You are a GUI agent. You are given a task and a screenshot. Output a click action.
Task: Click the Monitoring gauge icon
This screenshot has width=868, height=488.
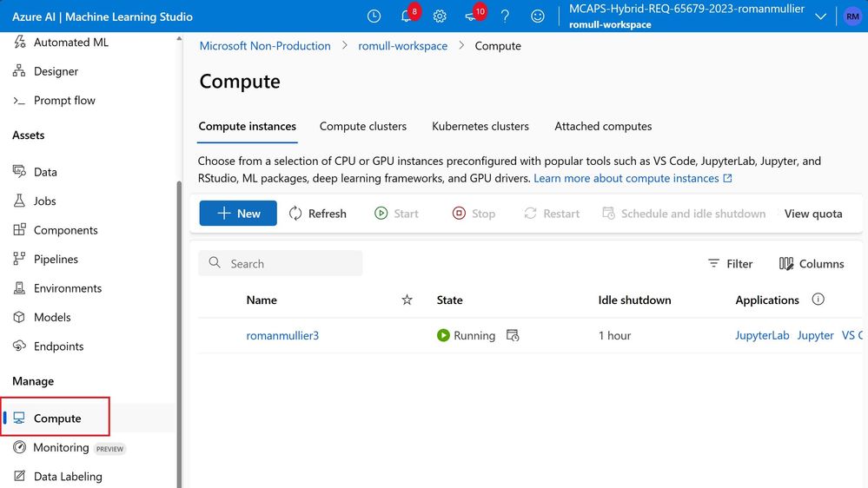click(x=19, y=447)
